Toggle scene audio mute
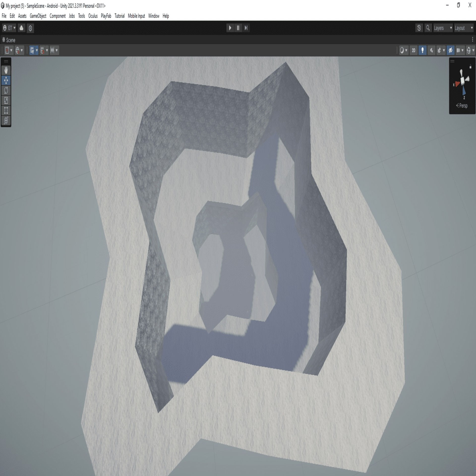Viewport: 476px width, 476px height. point(431,50)
